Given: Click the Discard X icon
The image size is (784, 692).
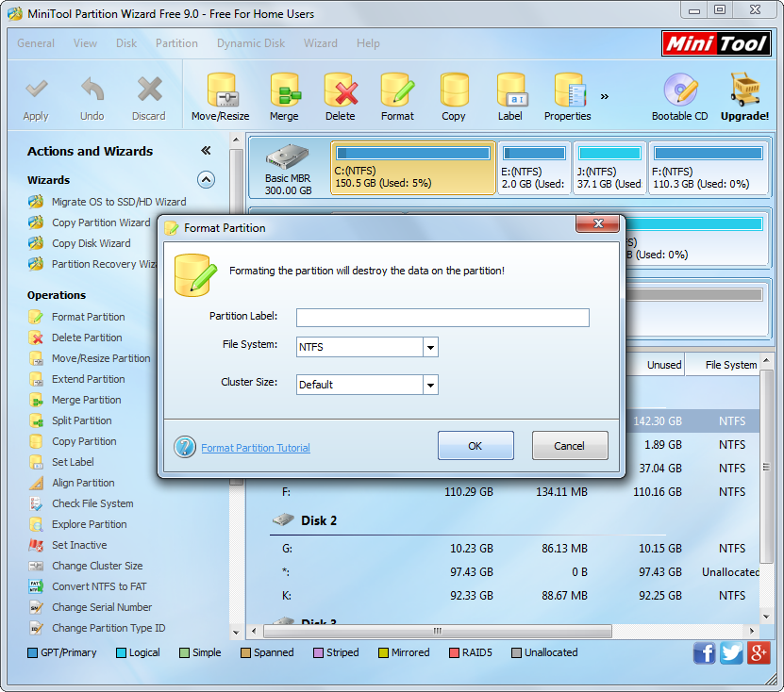Looking at the screenshot, I should [149, 90].
